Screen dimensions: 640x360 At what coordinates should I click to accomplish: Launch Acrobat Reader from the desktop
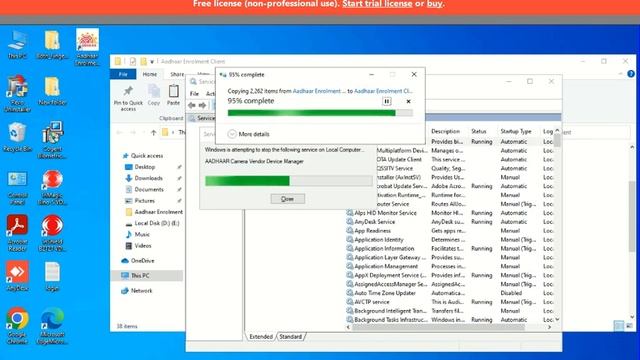coord(17,233)
